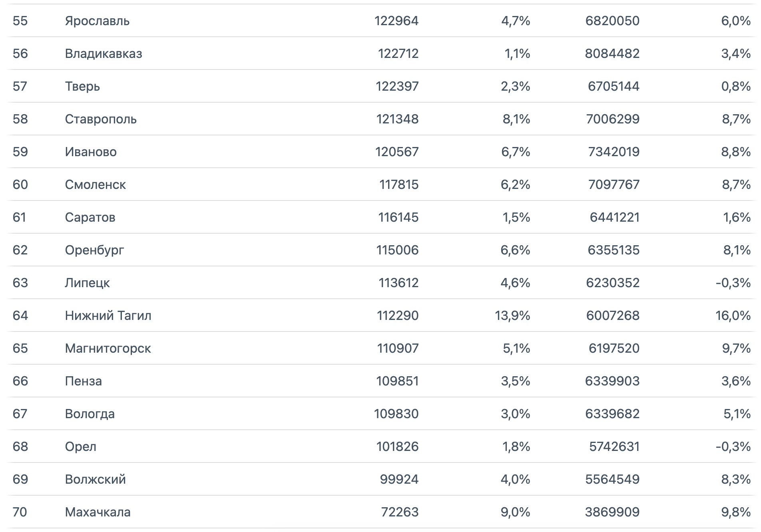Click Орел change of -0,3%
The image size is (761, 532).
[x=733, y=447]
